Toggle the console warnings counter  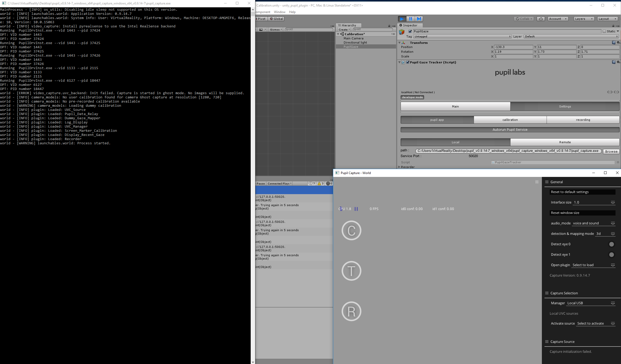tap(321, 183)
